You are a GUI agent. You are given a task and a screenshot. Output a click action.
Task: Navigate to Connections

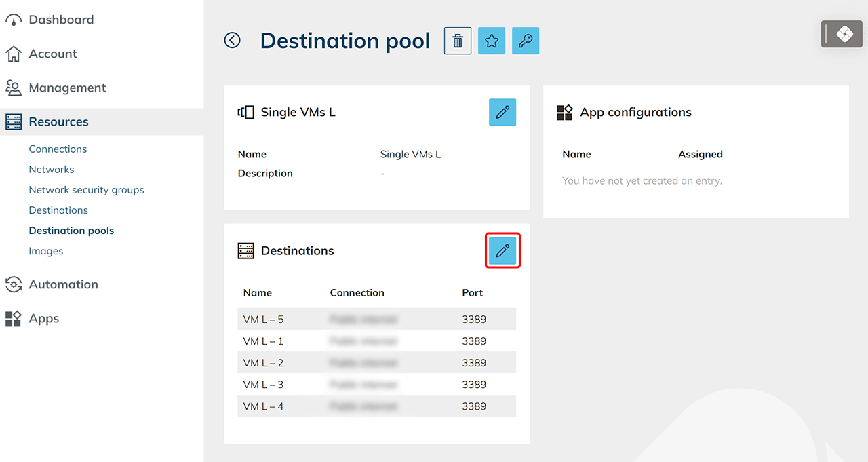(58, 149)
